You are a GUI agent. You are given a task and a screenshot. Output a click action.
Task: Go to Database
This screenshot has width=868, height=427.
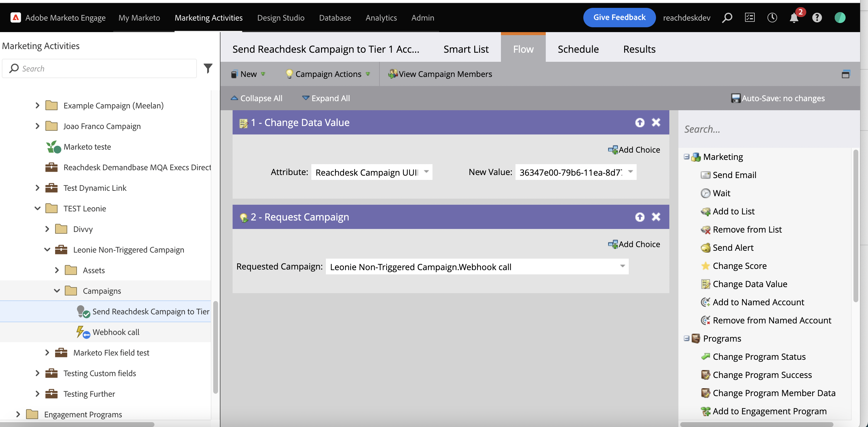pyautogui.click(x=335, y=18)
